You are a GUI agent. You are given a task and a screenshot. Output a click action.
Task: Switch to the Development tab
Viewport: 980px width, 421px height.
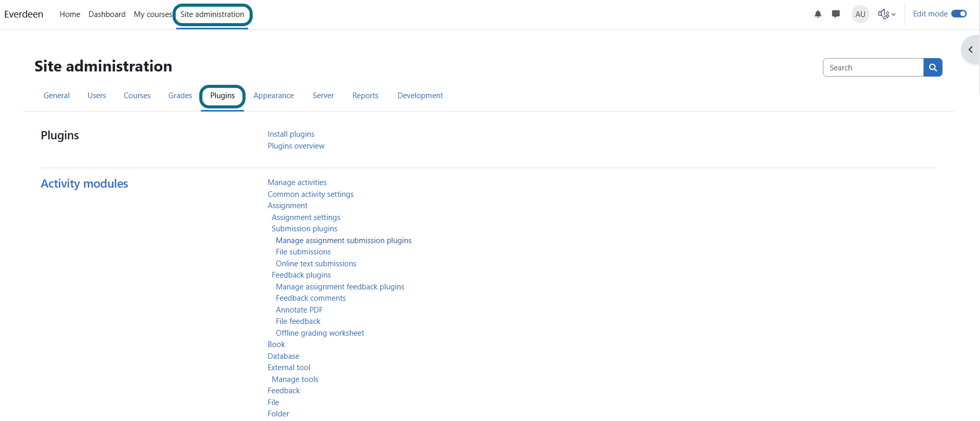pos(420,96)
